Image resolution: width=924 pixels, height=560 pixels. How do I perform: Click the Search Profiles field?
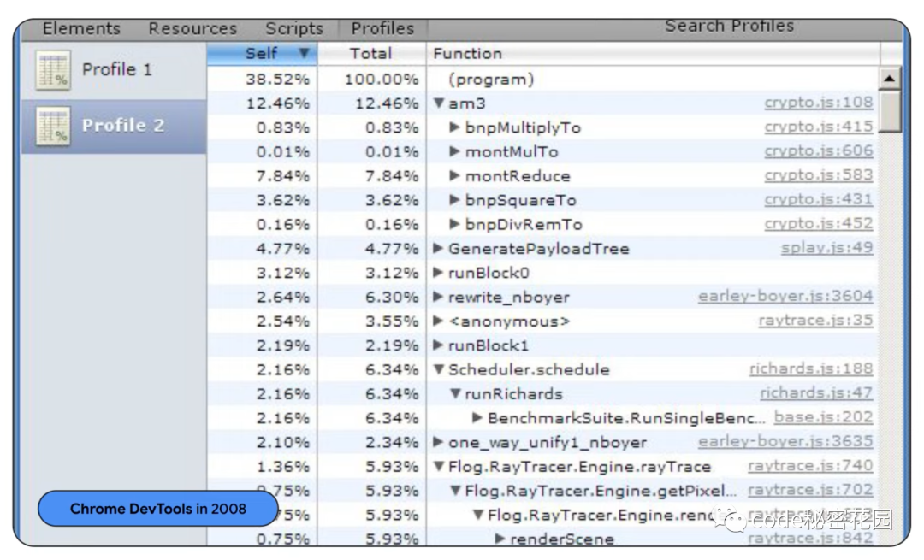pos(730,27)
